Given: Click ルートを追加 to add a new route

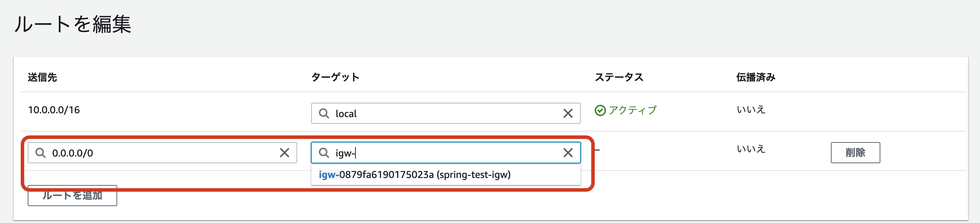Looking at the screenshot, I should coord(72,195).
